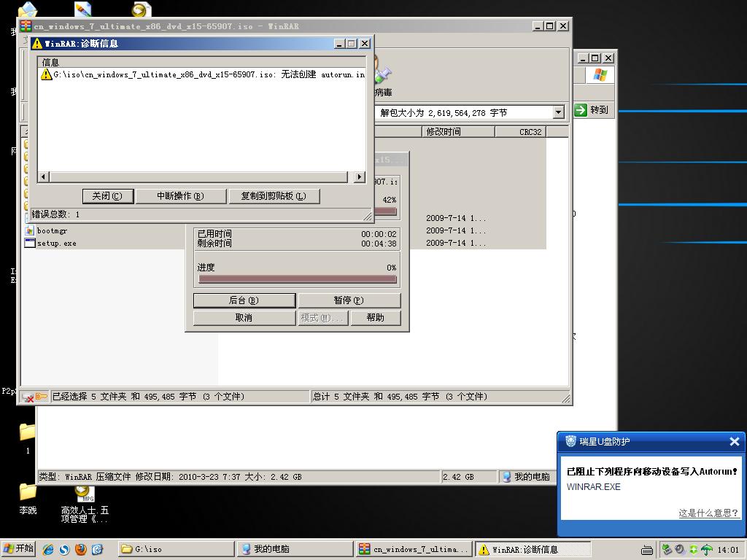747x560 pixels.
Task: Switch to G:\iso taskbar button
Action: point(177,549)
